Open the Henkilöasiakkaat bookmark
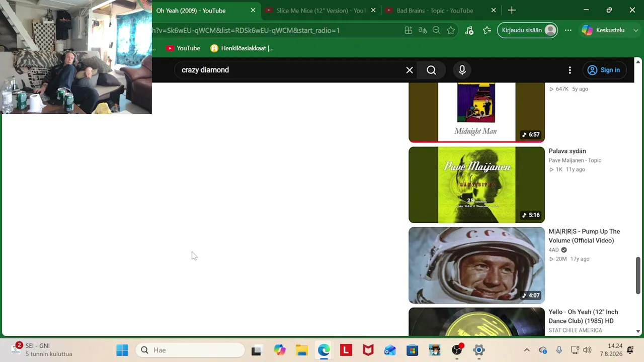 pos(242,48)
